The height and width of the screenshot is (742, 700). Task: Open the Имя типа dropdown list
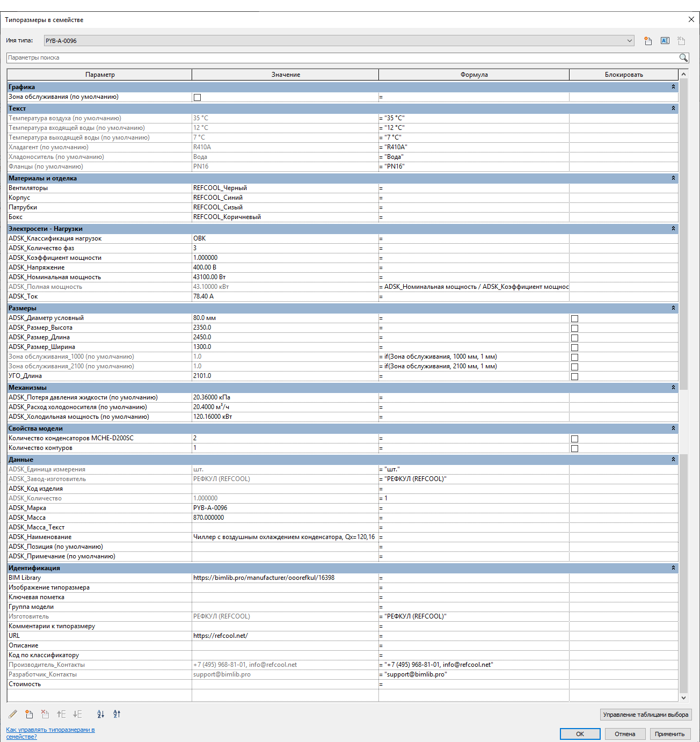(x=629, y=41)
